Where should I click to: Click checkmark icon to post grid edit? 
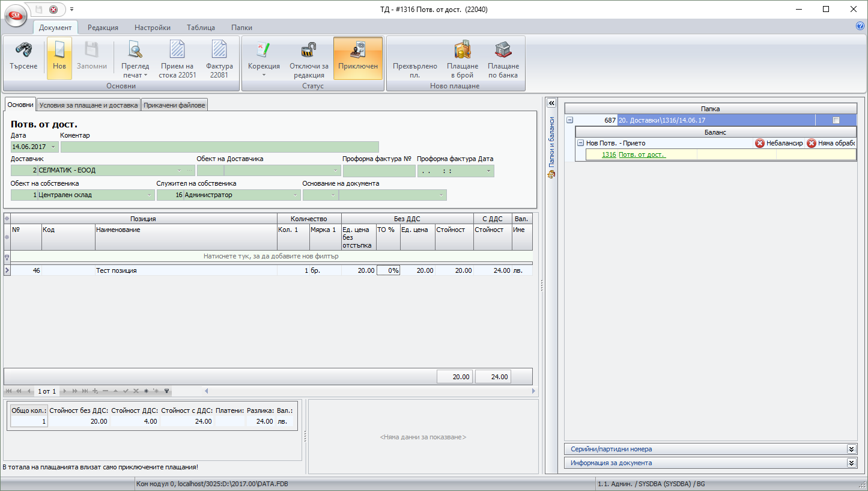(x=126, y=391)
